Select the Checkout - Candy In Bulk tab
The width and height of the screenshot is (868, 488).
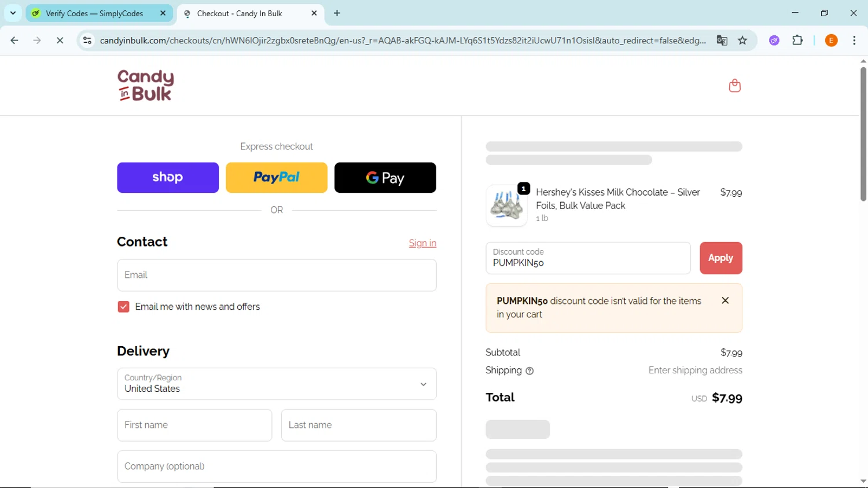tap(250, 13)
